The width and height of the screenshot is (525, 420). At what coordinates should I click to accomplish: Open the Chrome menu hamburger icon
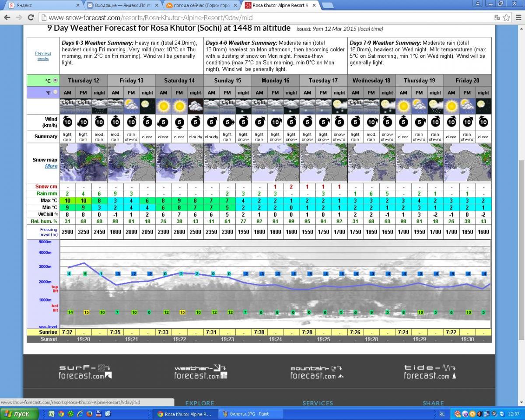tap(518, 17)
